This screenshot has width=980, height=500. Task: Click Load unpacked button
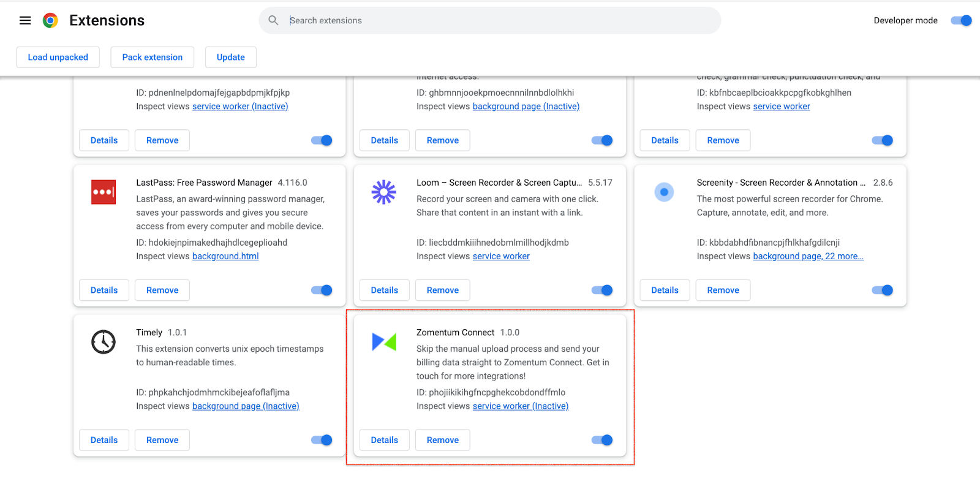tap(58, 57)
